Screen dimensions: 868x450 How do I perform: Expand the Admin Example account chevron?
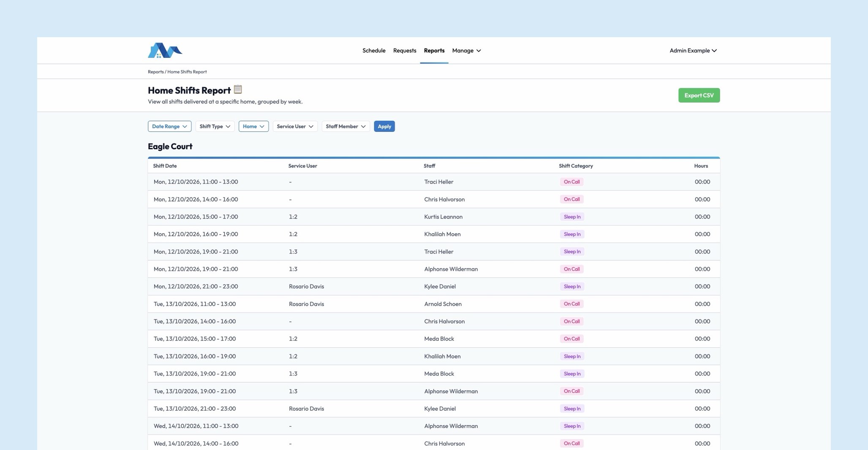click(x=714, y=51)
